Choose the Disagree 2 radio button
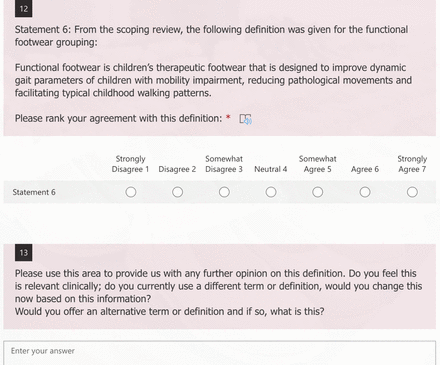440x365 pixels. (177, 192)
